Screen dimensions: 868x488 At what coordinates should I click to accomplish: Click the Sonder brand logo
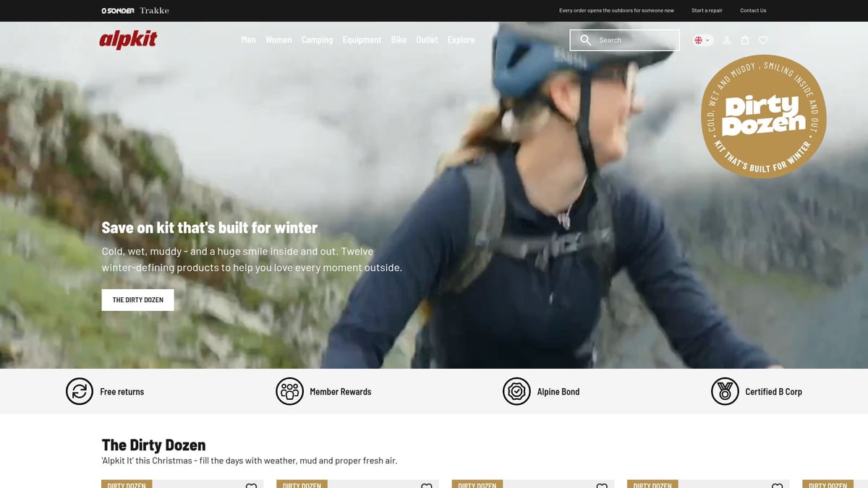click(118, 11)
